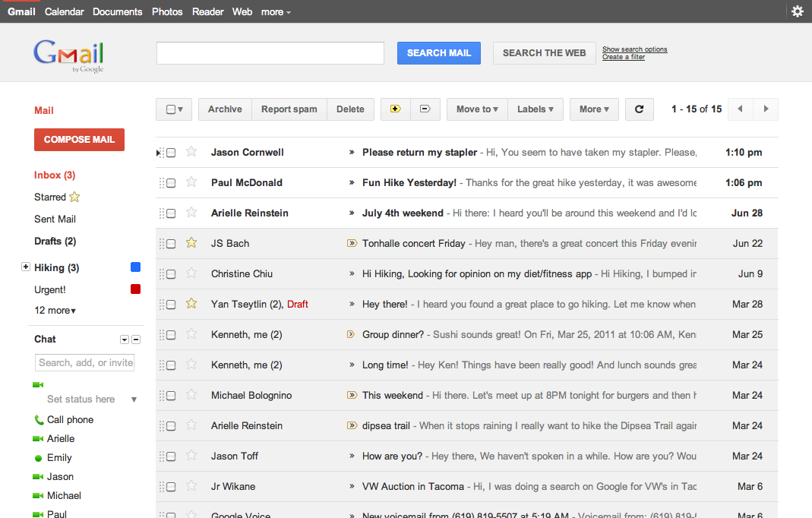Click the Call phone icon in chat

coord(39,420)
